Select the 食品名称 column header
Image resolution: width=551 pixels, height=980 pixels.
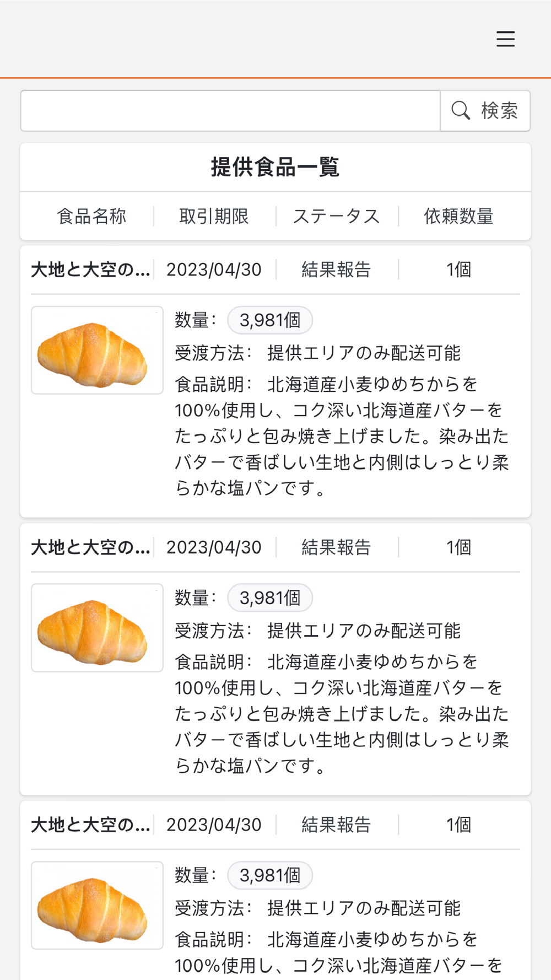click(91, 216)
